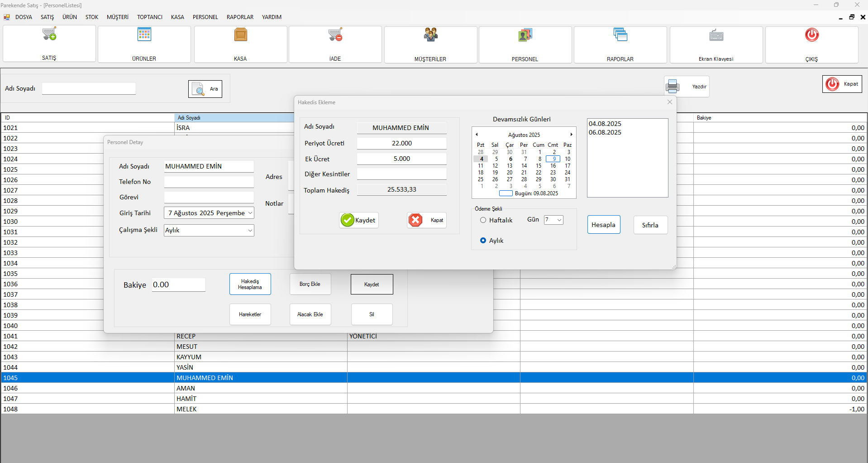The image size is (868, 463).
Task: Launch the Ekran Klavyesi keyboard icon
Action: coord(716,35)
